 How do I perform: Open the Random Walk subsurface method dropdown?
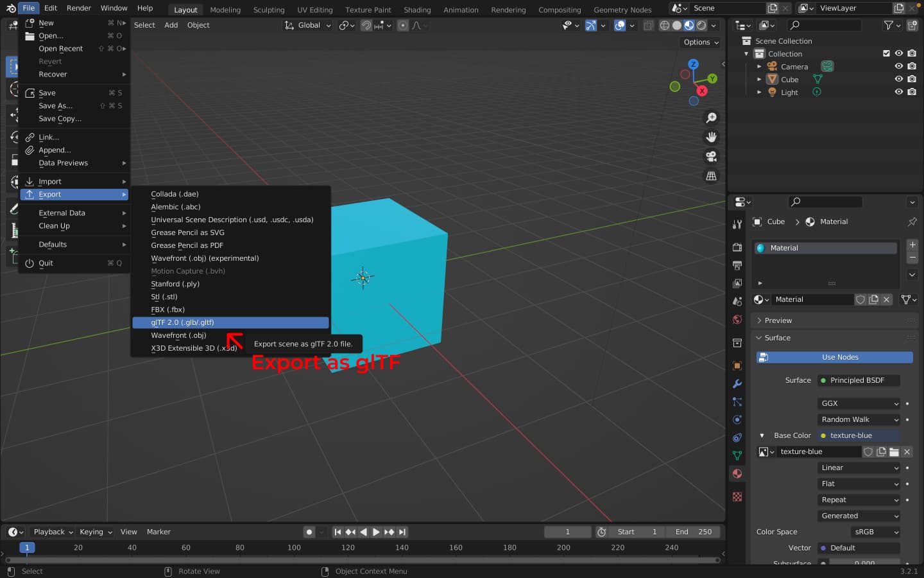coord(859,419)
